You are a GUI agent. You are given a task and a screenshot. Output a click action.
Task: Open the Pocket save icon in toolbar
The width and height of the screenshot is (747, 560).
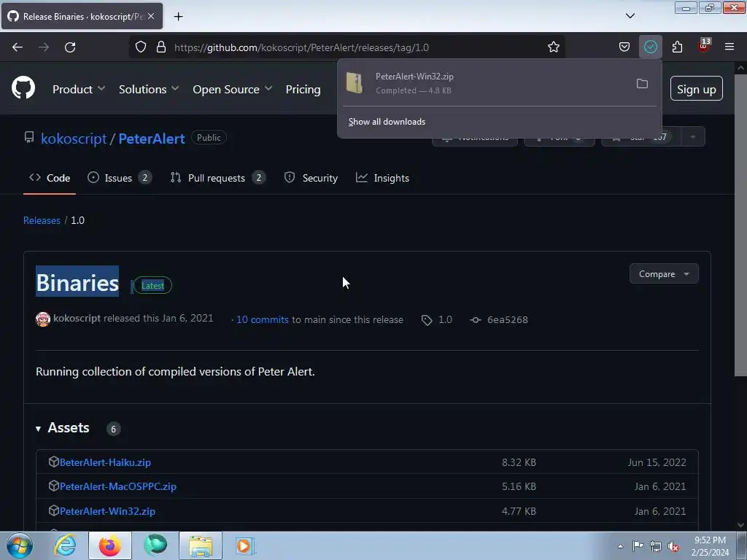624,47
